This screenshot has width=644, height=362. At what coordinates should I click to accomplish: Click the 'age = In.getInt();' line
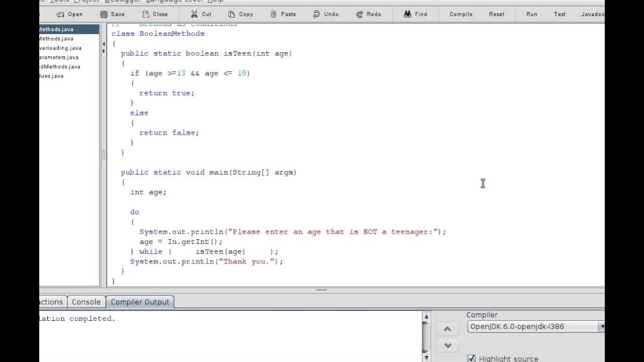(x=181, y=242)
